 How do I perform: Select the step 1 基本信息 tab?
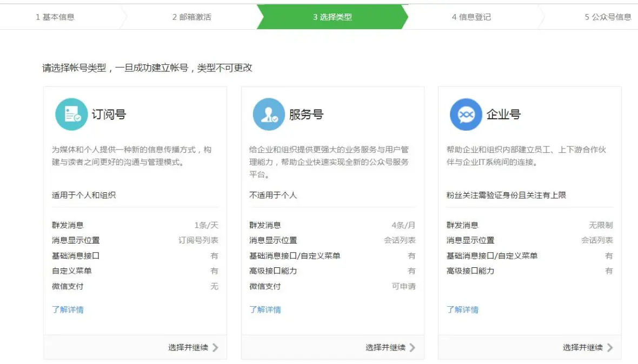click(x=56, y=17)
